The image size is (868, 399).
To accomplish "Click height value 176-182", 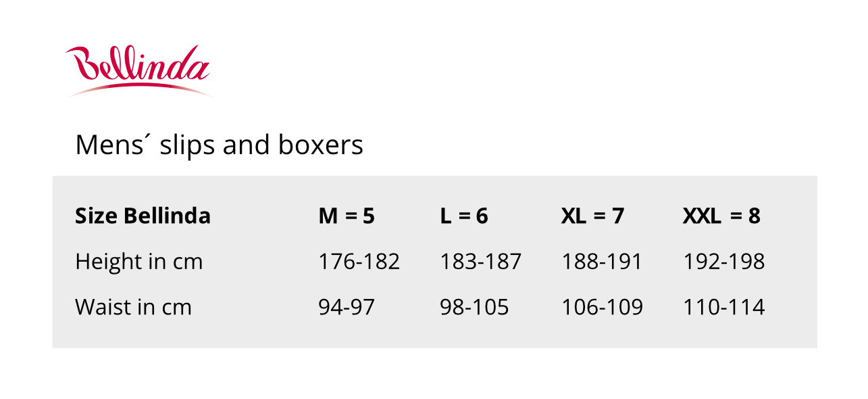I will tap(359, 261).
